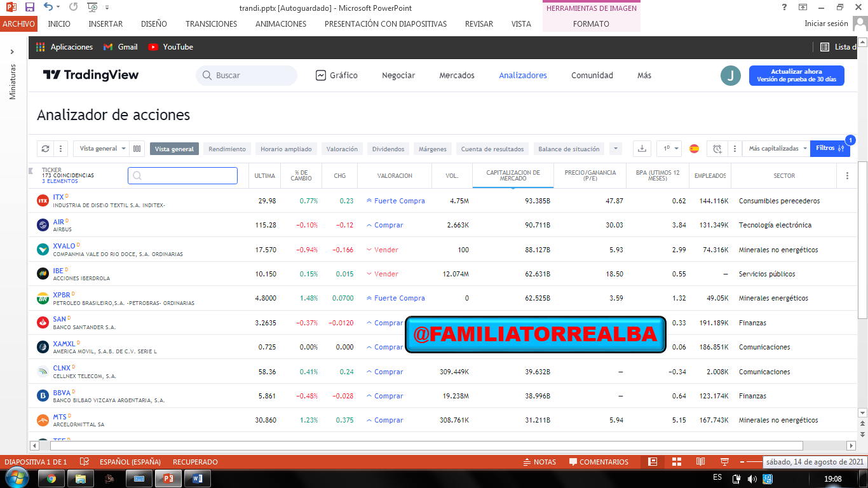868x488 pixels.
Task: Open the Aplicaciones bookmark grid icon
Action: pyautogui.click(x=41, y=47)
